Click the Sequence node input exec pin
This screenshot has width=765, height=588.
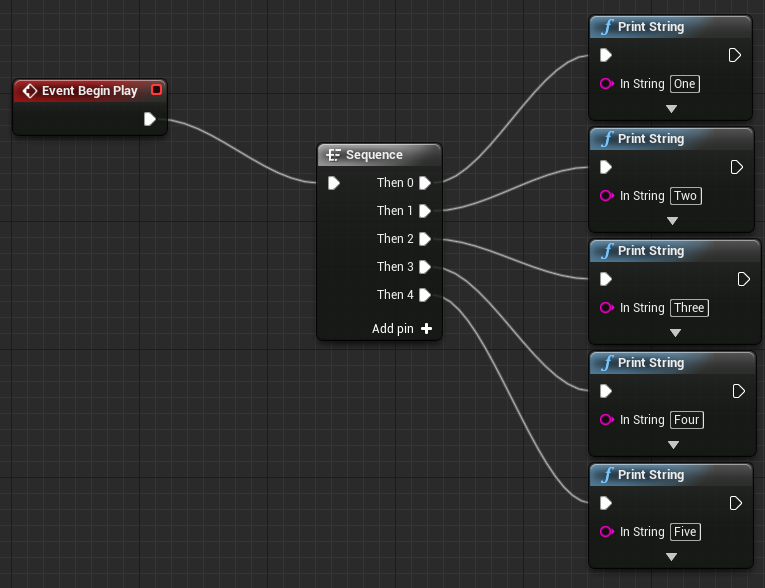334,183
